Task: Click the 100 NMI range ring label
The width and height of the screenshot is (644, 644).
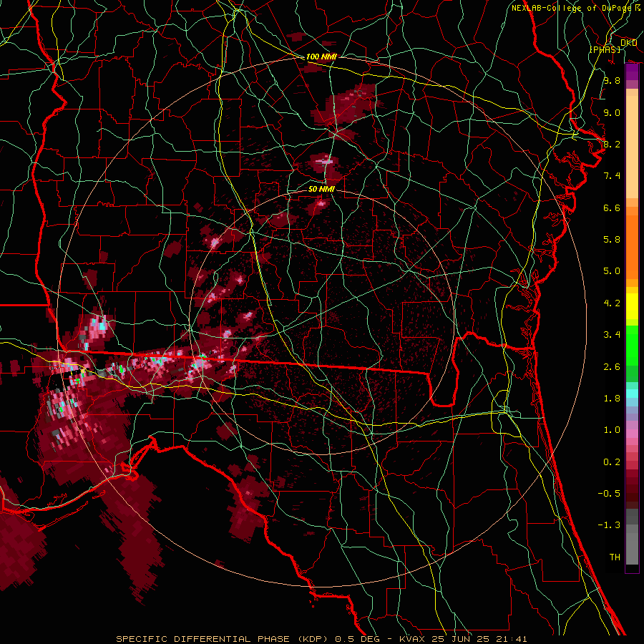Action: (321, 57)
